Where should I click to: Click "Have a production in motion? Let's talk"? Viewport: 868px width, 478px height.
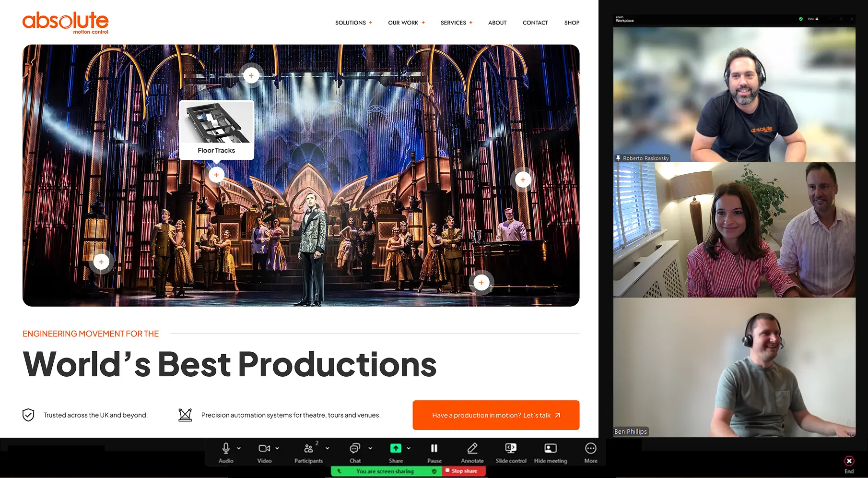pos(496,415)
